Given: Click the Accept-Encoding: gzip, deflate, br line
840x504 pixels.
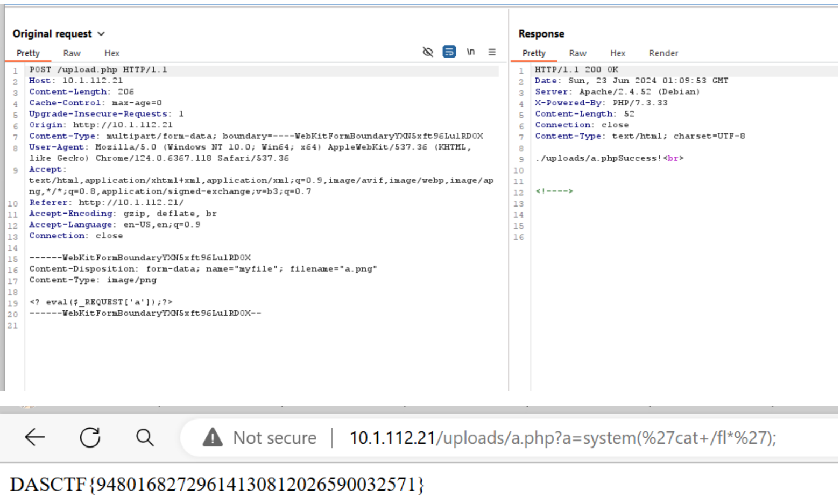Looking at the screenshot, I should (x=123, y=214).
